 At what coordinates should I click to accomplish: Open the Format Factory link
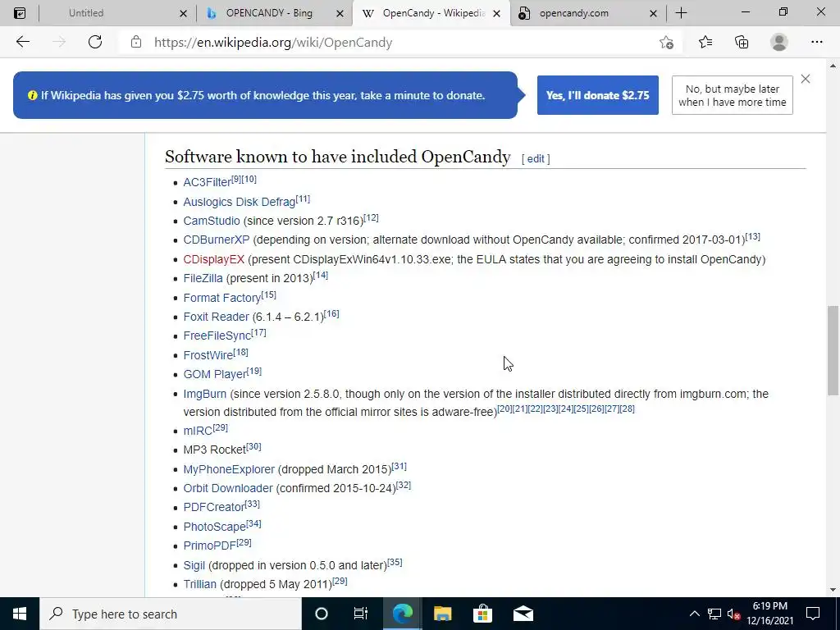pyautogui.click(x=221, y=298)
